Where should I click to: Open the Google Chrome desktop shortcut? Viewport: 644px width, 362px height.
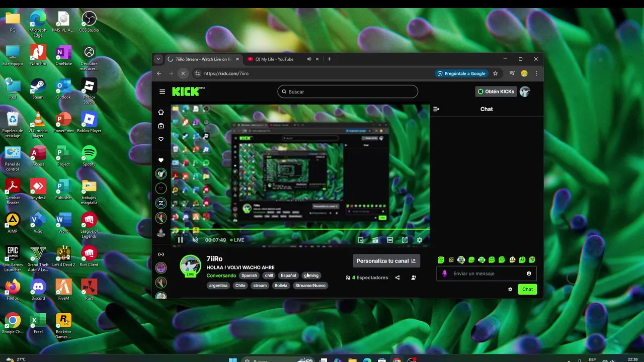(13, 323)
